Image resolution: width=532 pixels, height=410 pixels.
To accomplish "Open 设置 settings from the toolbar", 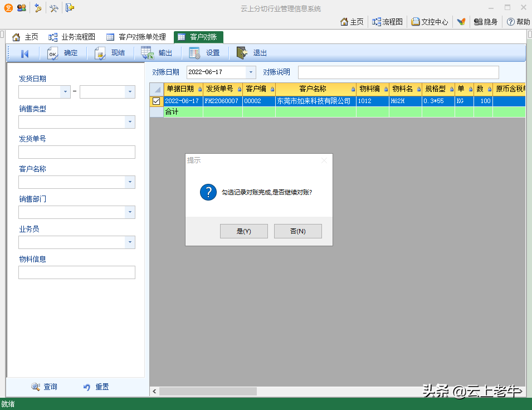I will pos(194,53).
